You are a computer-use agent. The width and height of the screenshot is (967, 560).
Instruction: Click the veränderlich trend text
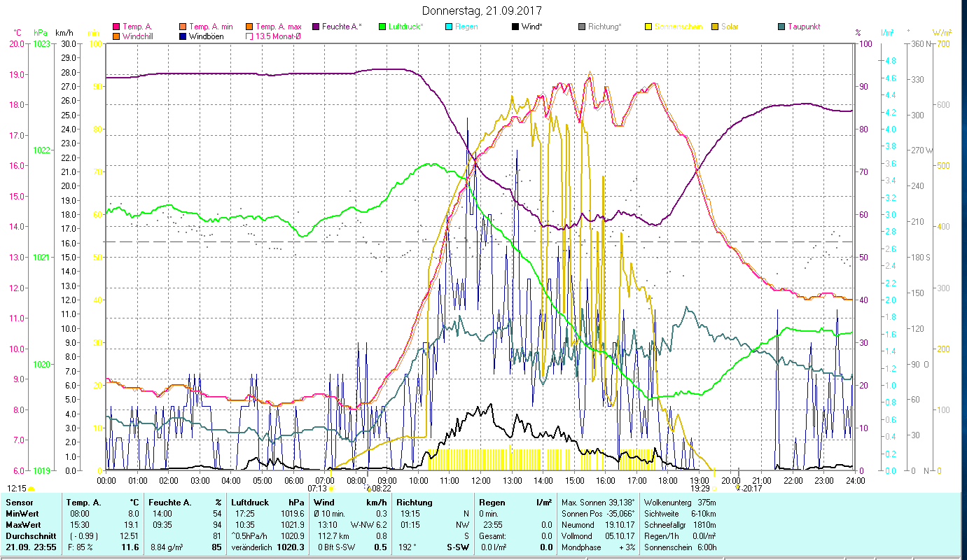(252, 547)
